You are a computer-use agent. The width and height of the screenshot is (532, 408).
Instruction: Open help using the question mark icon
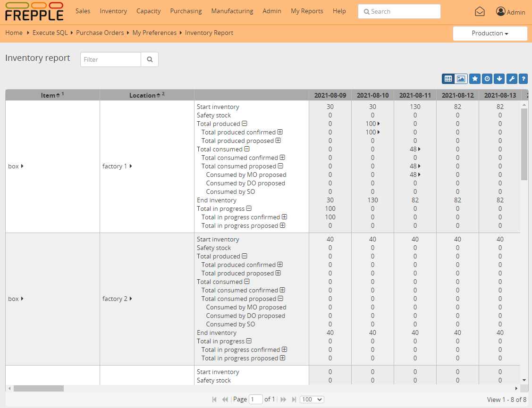tap(523, 78)
